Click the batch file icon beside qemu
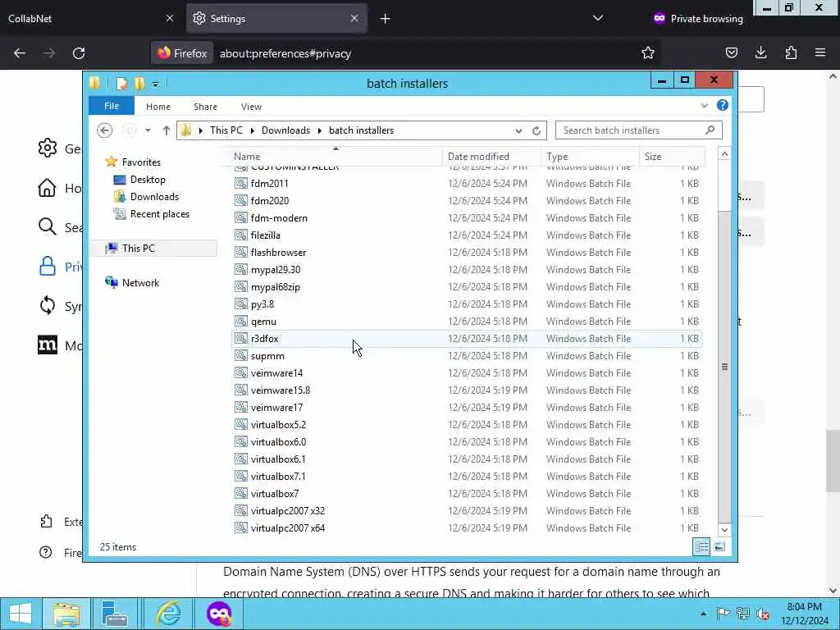840x630 pixels. point(241,322)
